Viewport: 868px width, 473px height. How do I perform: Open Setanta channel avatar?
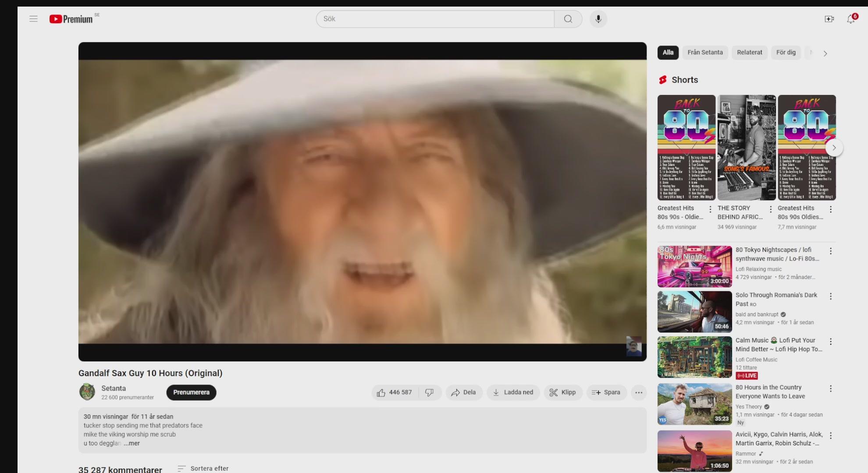tap(87, 392)
